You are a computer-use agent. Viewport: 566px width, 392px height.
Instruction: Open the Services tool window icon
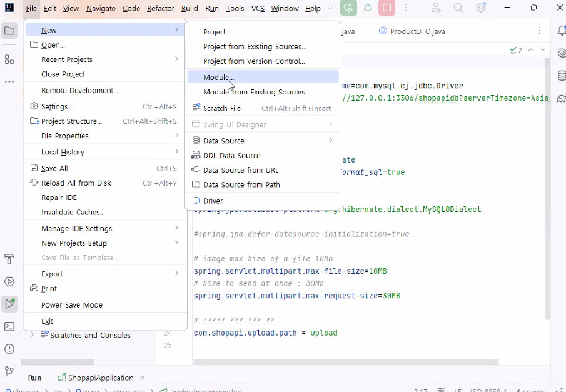pos(9,281)
